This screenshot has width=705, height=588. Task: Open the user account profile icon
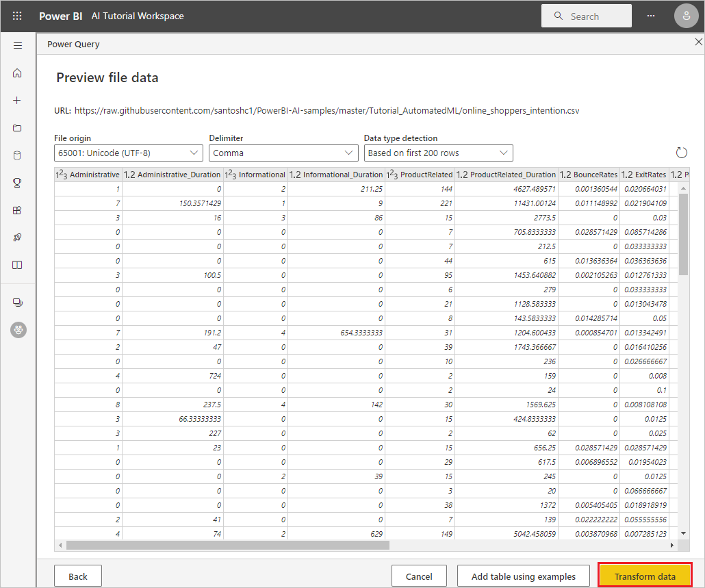(686, 16)
